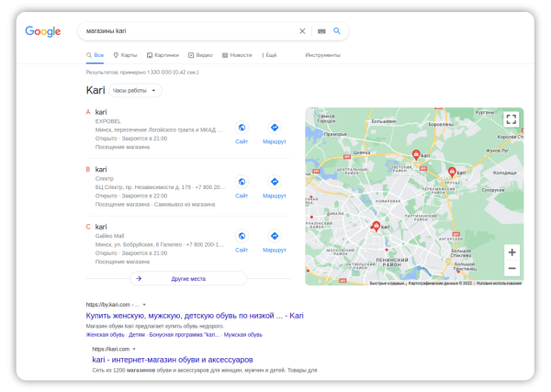Open kari - интернет-магазин обуви и аксессуаров result

coord(173,360)
